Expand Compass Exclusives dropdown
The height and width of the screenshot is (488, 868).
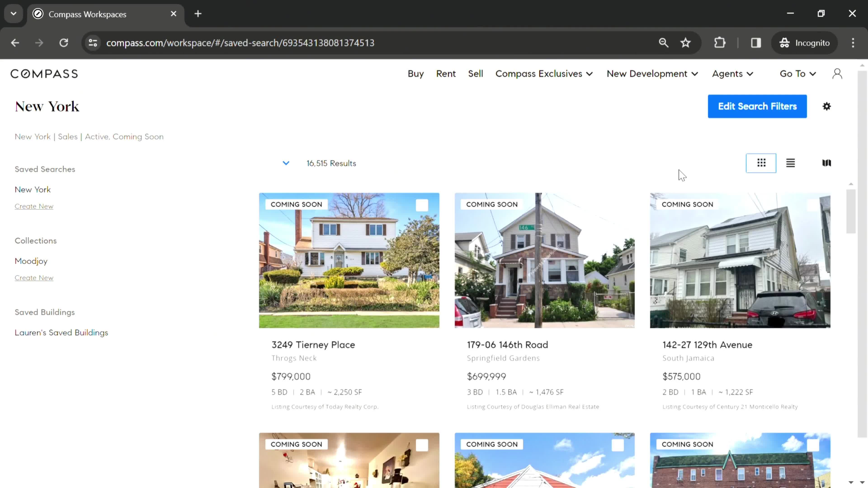point(544,74)
